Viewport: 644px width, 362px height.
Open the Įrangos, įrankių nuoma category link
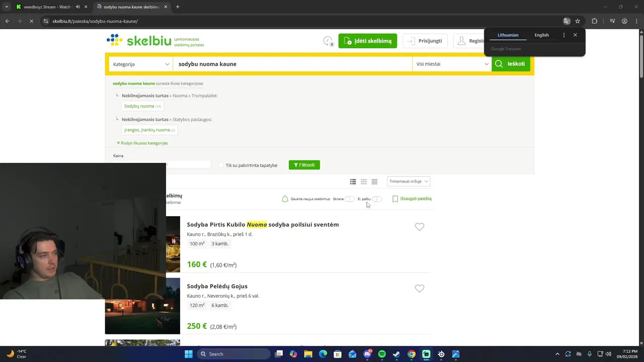click(x=149, y=130)
